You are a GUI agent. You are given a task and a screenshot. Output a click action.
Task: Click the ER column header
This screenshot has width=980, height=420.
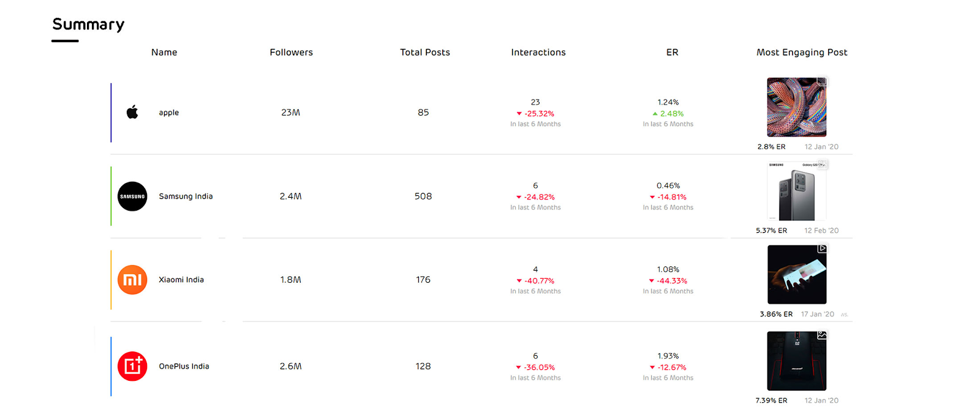(672, 53)
